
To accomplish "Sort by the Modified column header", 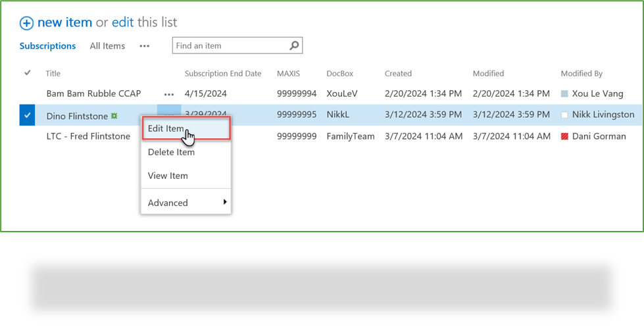I will pyautogui.click(x=488, y=74).
